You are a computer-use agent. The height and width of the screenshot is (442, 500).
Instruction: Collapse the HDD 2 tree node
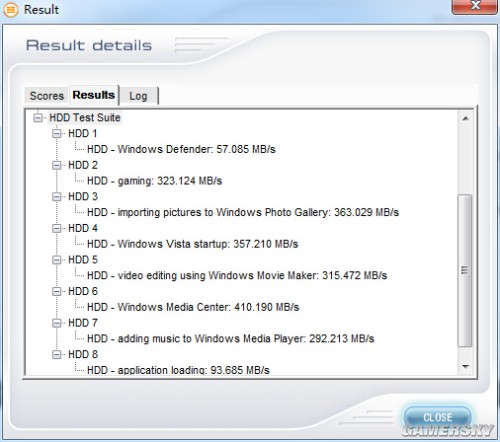click(57, 165)
